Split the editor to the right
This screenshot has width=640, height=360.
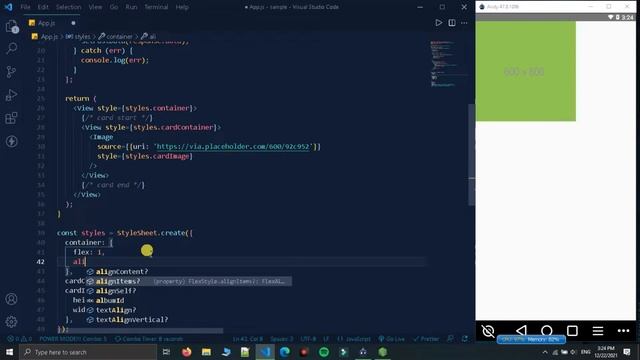point(452,23)
